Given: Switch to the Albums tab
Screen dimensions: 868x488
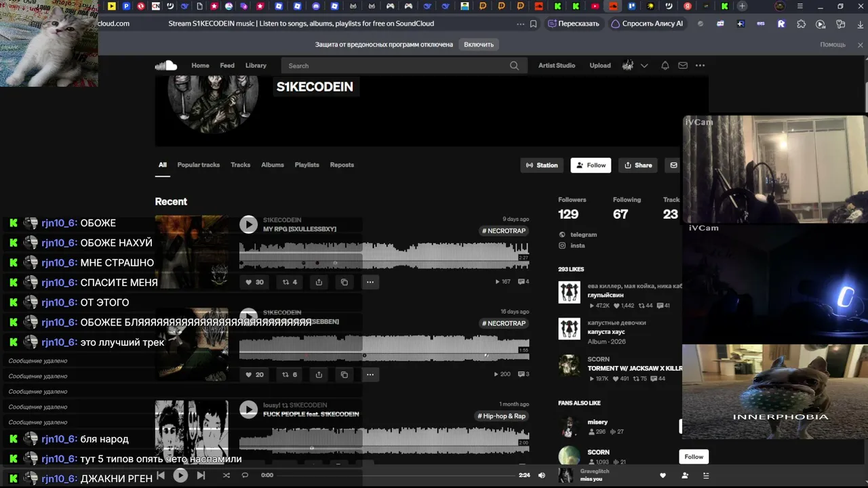Looking at the screenshot, I should (x=273, y=165).
